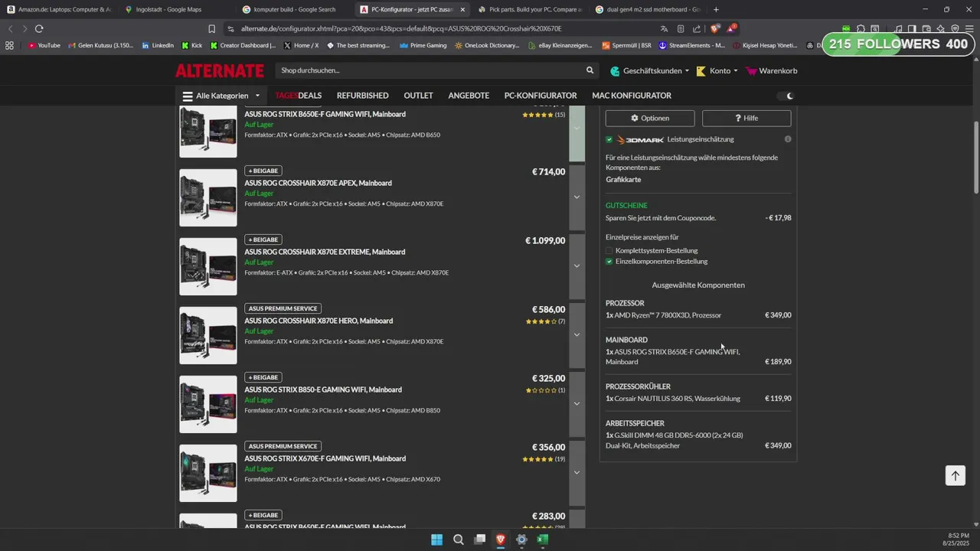Click the ALTERNATE logo
The height and width of the screenshot is (551, 980).
pos(220,70)
